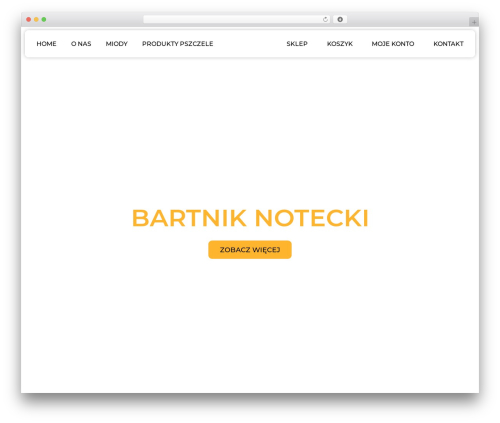Open the MIODY menu link
The image size is (500, 423).
117,44
